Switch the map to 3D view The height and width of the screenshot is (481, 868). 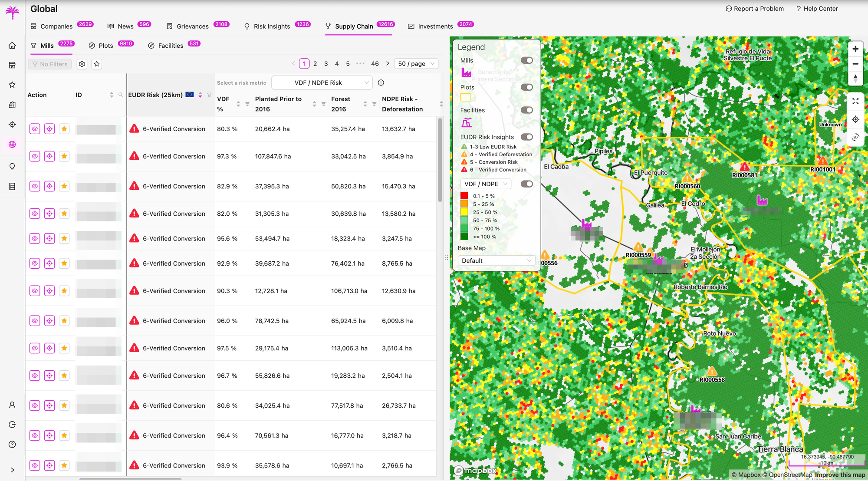tap(855, 137)
